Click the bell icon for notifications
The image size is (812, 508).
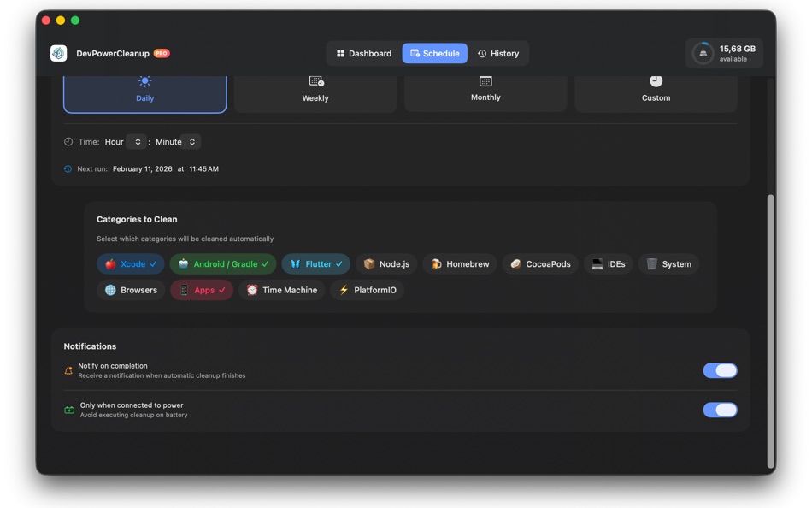click(68, 370)
